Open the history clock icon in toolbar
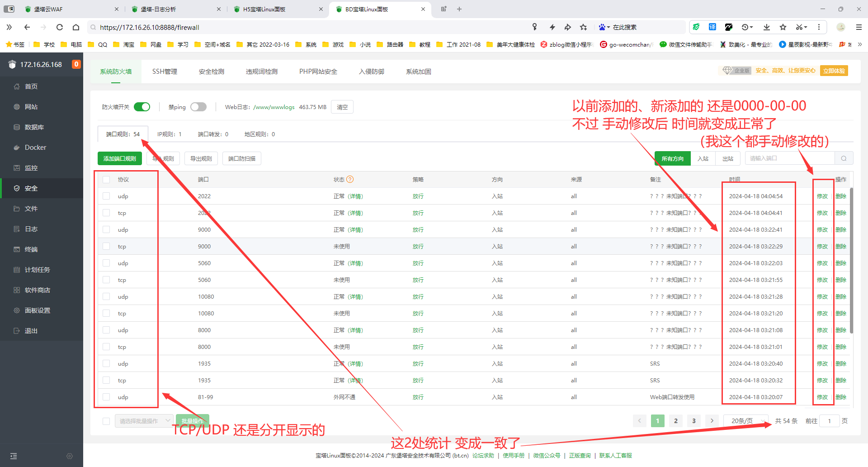Screen dimensions: 868x467 click(745, 27)
